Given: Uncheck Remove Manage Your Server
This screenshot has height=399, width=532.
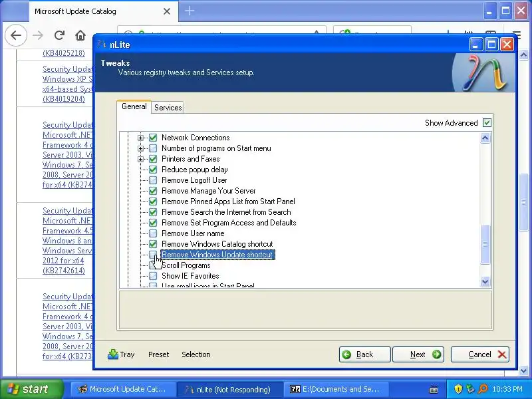Looking at the screenshot, I should [x=153, y=191].
